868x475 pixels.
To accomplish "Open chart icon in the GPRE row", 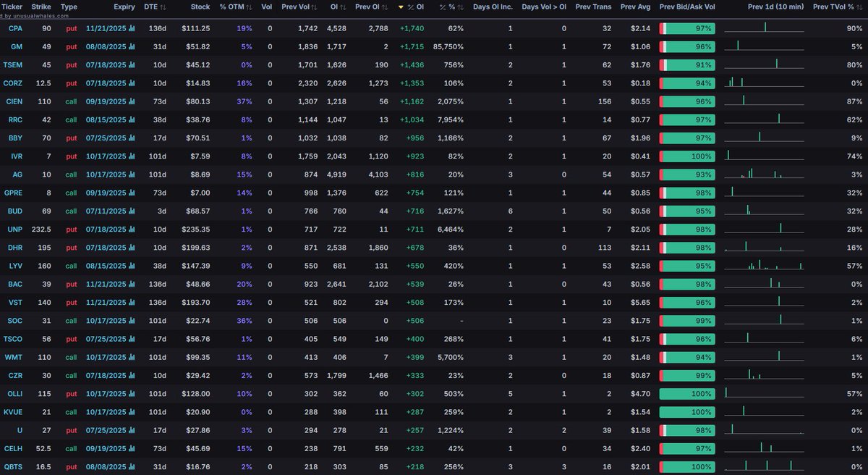I will click(x=132, y=193).
